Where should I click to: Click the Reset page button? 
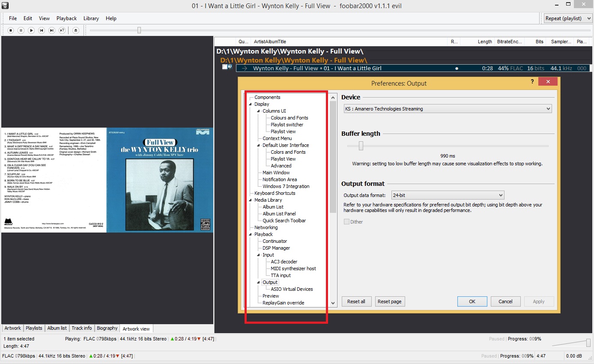click(390, 301)
